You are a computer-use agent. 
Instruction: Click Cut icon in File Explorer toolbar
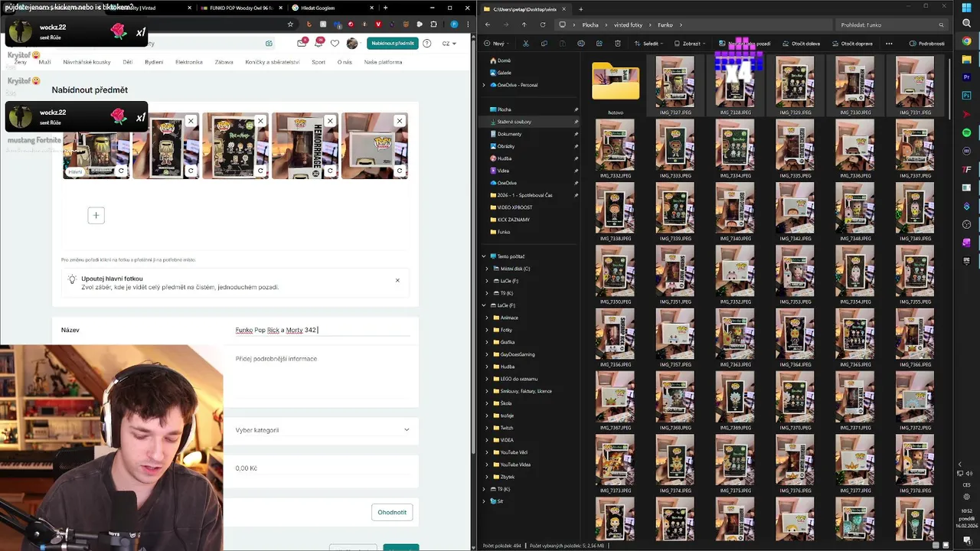525,44
